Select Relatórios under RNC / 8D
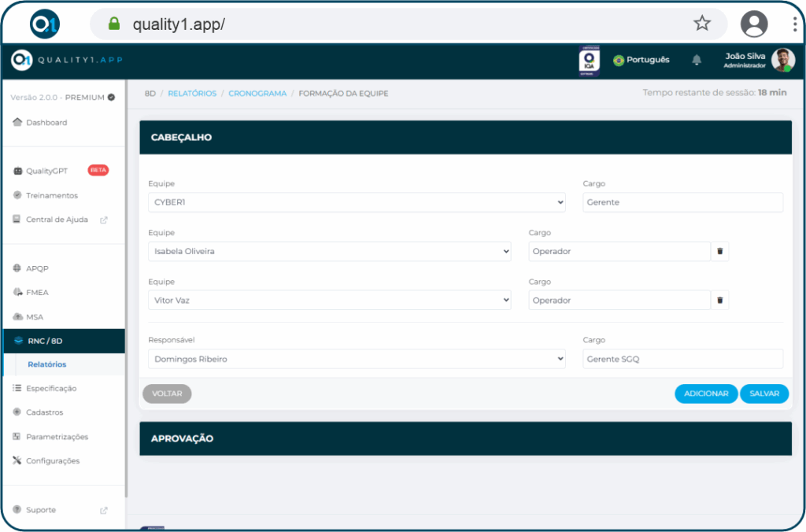Image resolution: width=806 pixels, height=532 pixels. (47, 364)
